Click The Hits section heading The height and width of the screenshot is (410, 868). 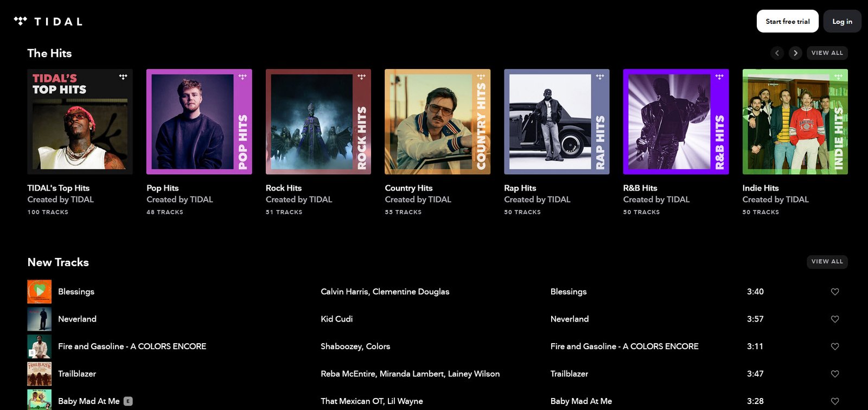click(x=49, y=53)
